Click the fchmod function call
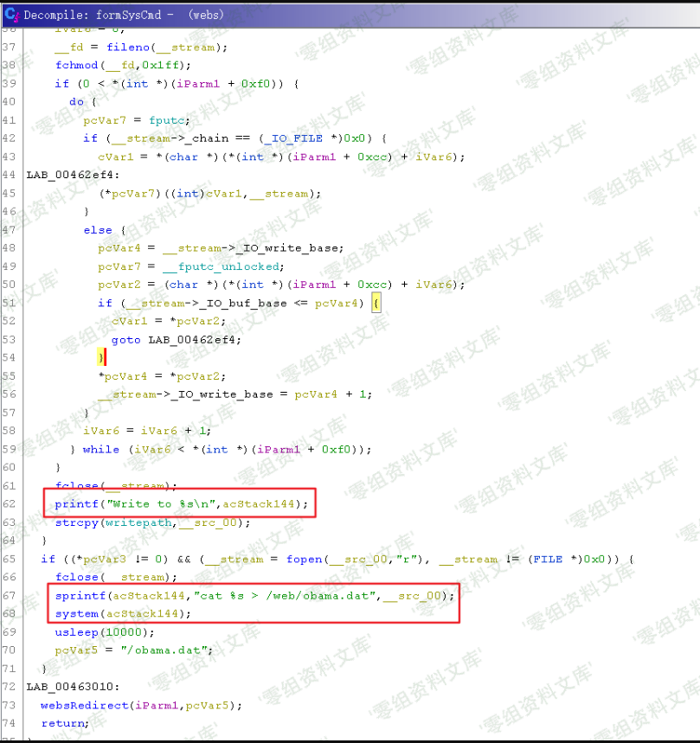 (75, 65)
